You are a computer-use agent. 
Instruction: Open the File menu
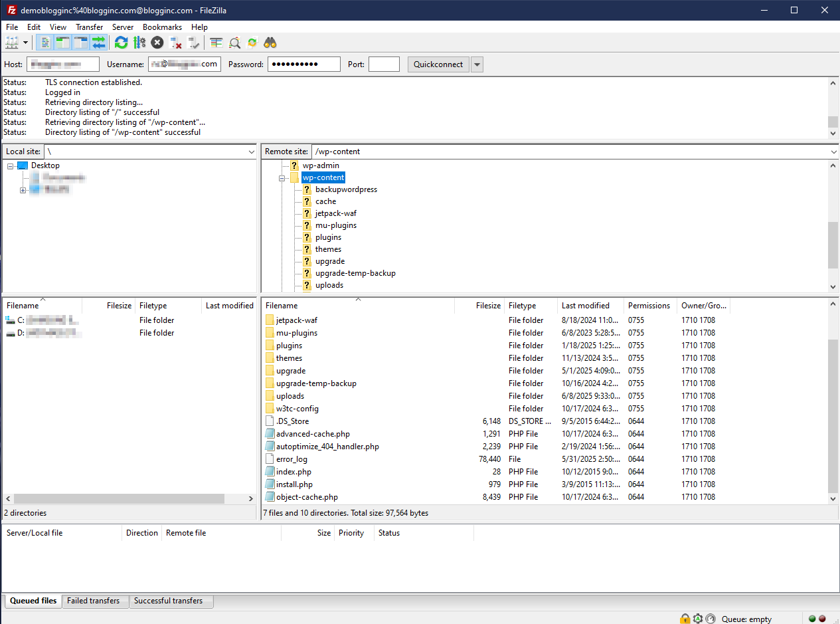pyautogui.click(x=12, y=27)
